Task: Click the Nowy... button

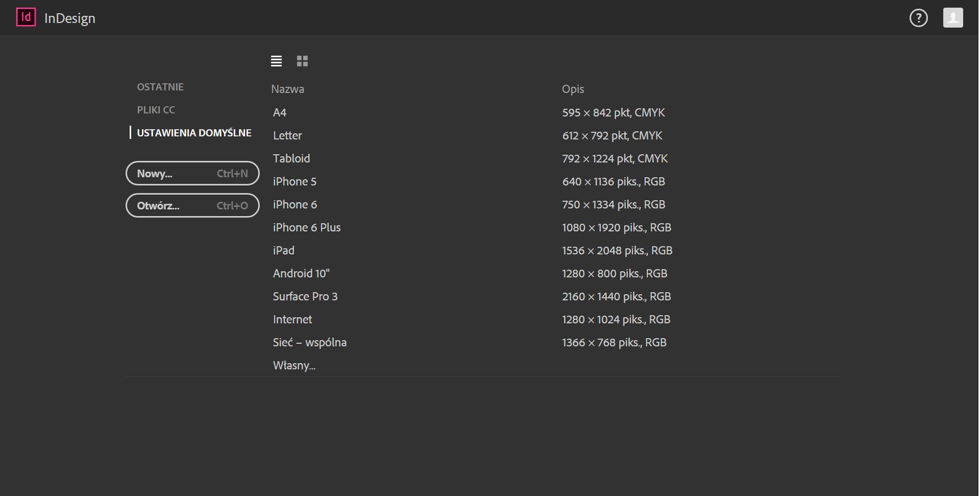Action: coord(193,173)
